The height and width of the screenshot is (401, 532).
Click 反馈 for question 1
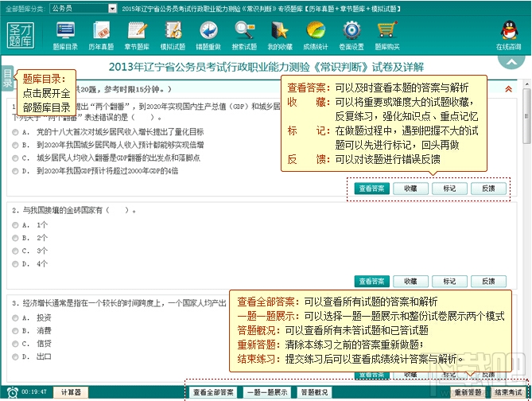(x=488, y=189)
